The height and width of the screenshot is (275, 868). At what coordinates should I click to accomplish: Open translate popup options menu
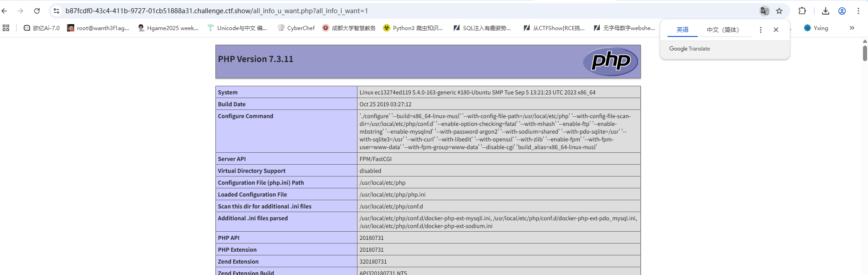coord(761,30)
